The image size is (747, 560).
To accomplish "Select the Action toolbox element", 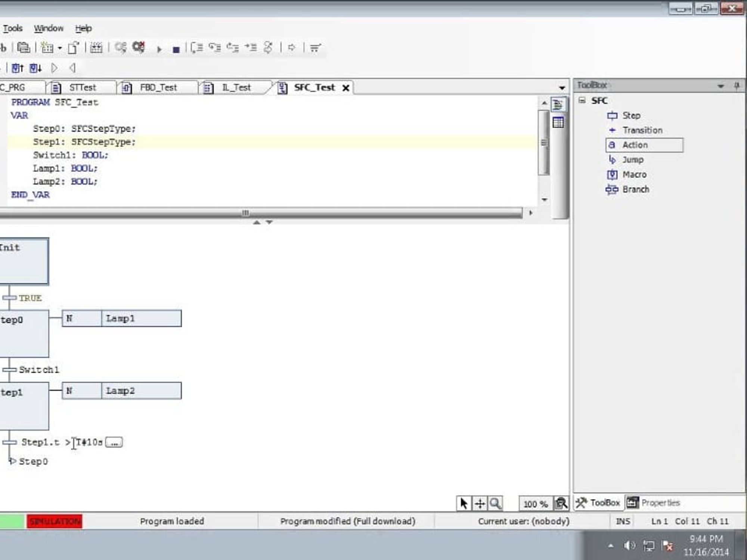I will pos(644,145).
